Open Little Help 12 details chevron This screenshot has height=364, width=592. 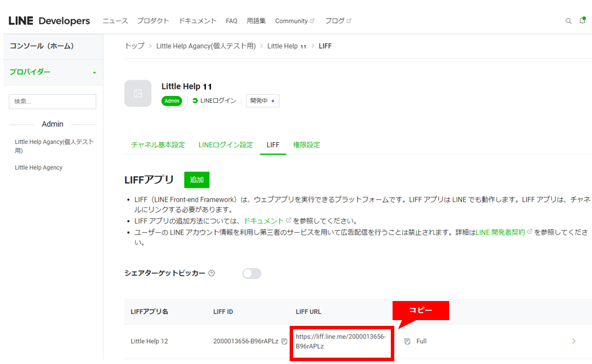pyautogui.click(x=573, y=341)
